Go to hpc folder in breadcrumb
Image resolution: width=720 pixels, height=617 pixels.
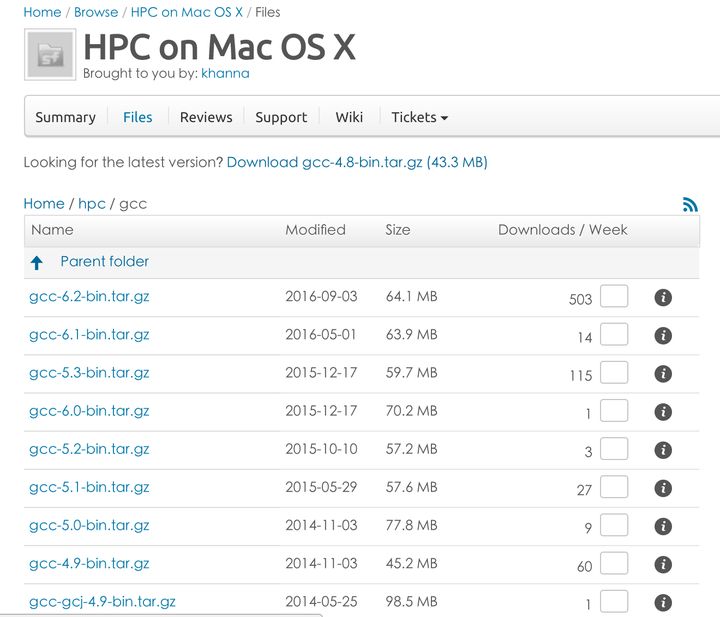(x=92, y=204)
